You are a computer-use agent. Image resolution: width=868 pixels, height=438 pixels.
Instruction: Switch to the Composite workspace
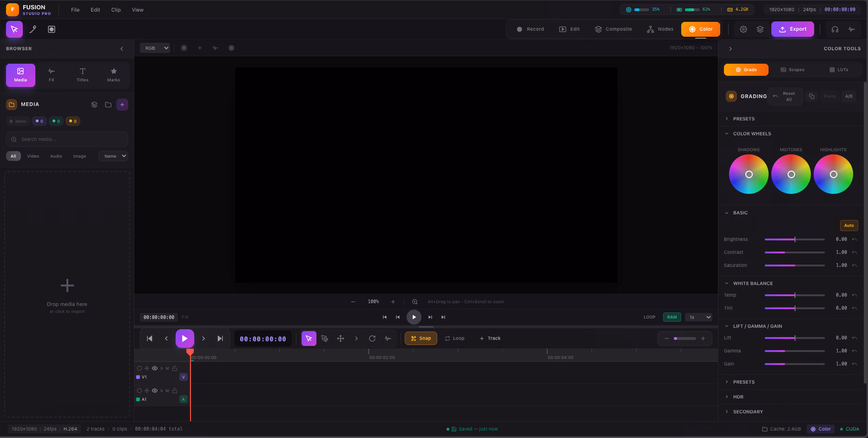point(613,29)
